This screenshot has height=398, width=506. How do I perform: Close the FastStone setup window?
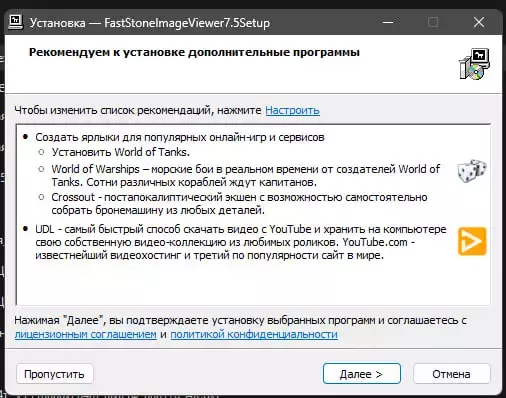pos(479,23)
